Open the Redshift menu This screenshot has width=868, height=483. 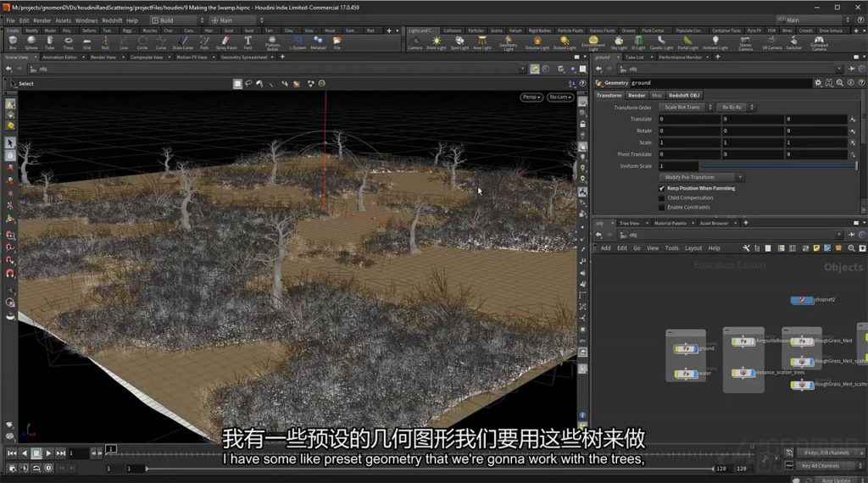coord(112,20)
